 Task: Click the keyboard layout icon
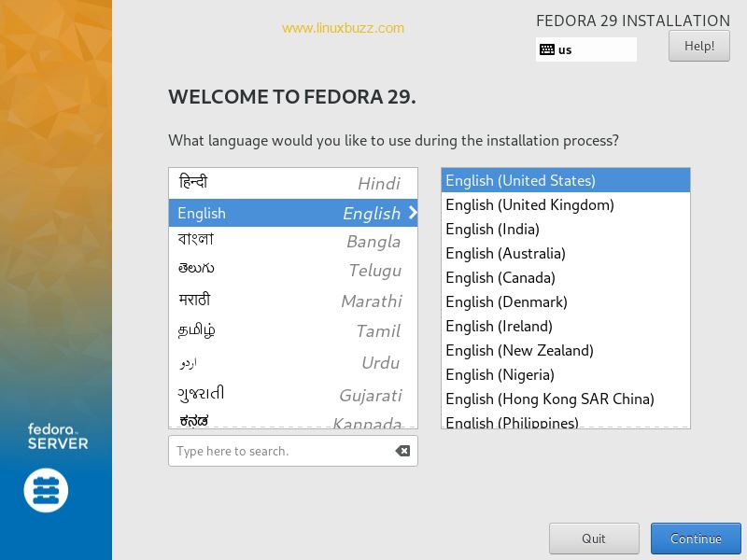click(546, 49)
